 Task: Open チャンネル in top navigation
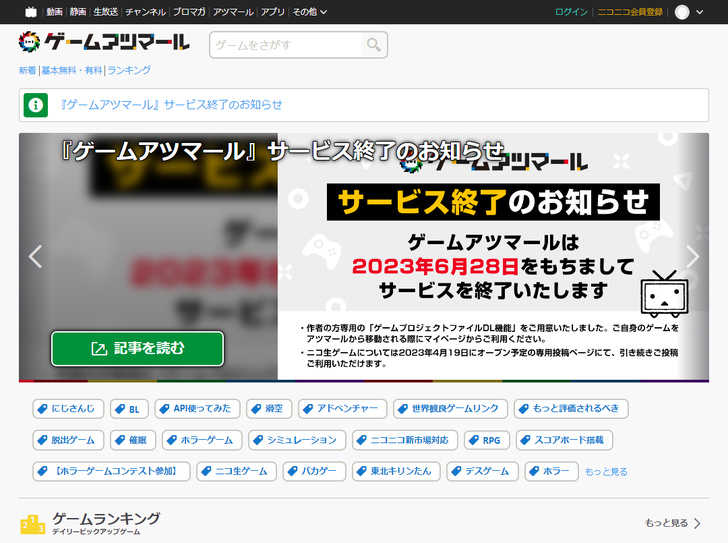(x=146, y=12)
